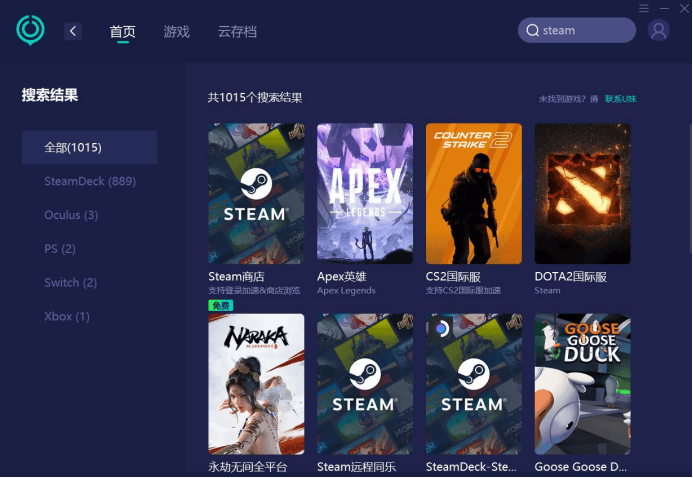Filter results by SteamDeck (889)

[90, 181]
